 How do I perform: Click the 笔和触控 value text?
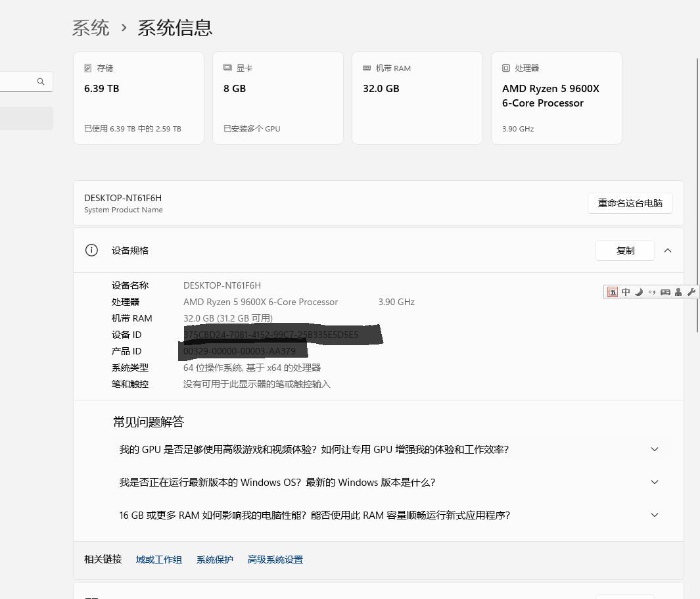257,384
